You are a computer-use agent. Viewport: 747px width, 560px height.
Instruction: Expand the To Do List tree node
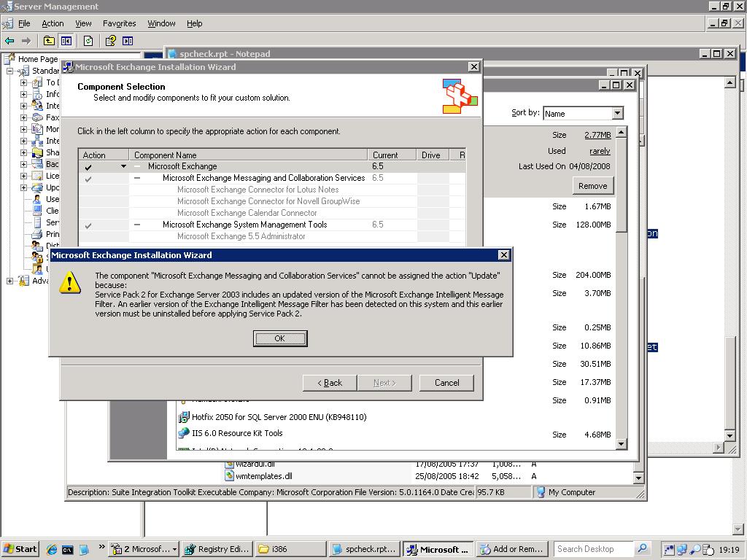[x=23, y=83]
